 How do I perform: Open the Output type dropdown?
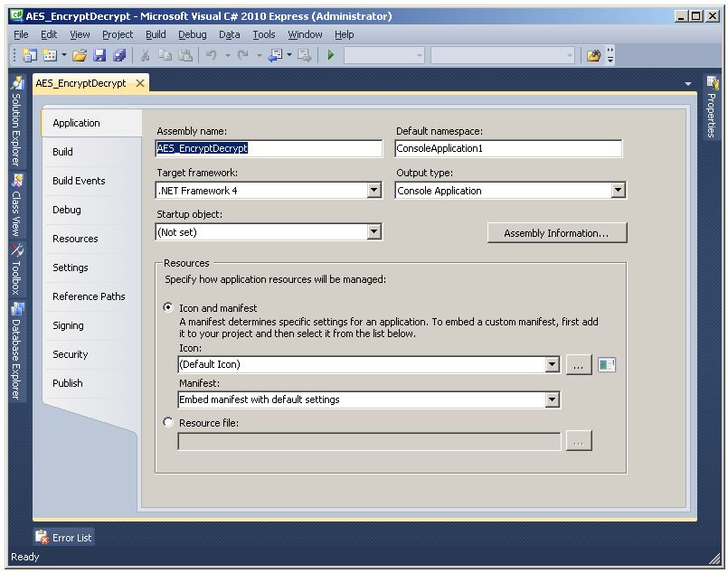pyautogui.click(x=618, y=191)
